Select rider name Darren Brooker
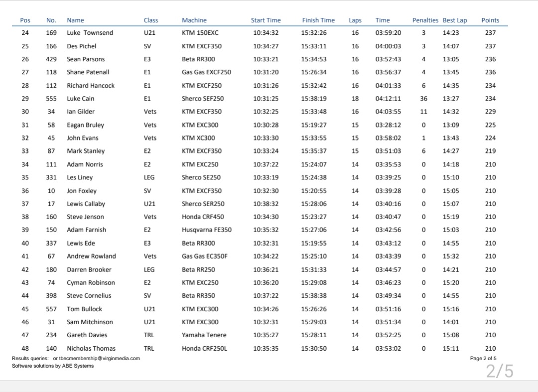The height and width of the screenshot is (392, 538). pyautogui.click(x=89, y=269)
